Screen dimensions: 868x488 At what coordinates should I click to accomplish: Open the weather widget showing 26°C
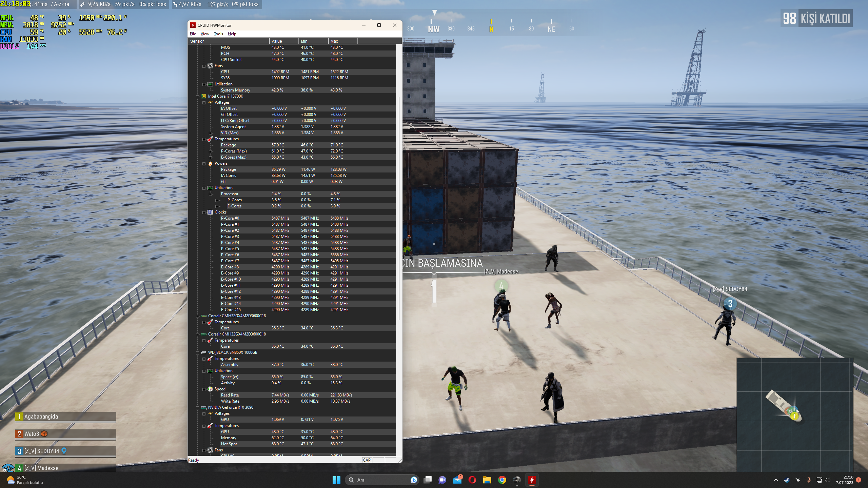25,480
